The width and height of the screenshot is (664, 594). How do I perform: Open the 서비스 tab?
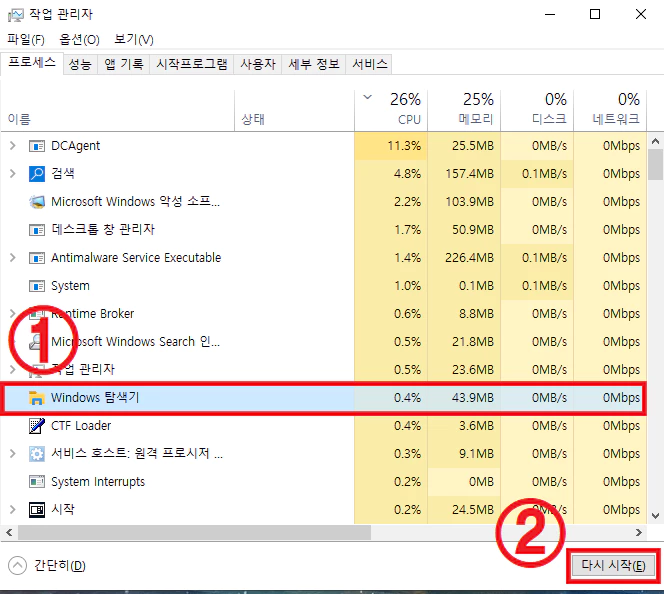(369, 64)
